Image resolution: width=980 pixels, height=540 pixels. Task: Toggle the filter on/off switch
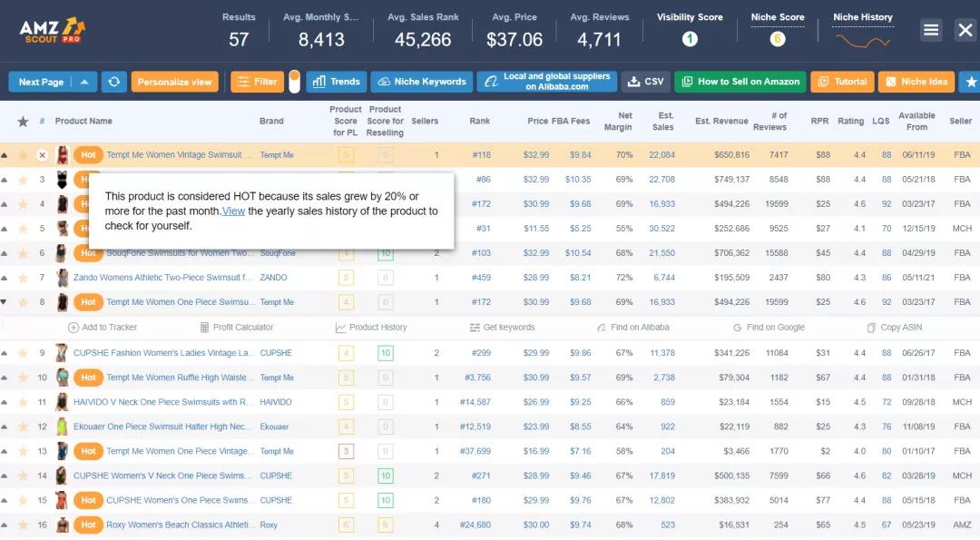point(294,82)
